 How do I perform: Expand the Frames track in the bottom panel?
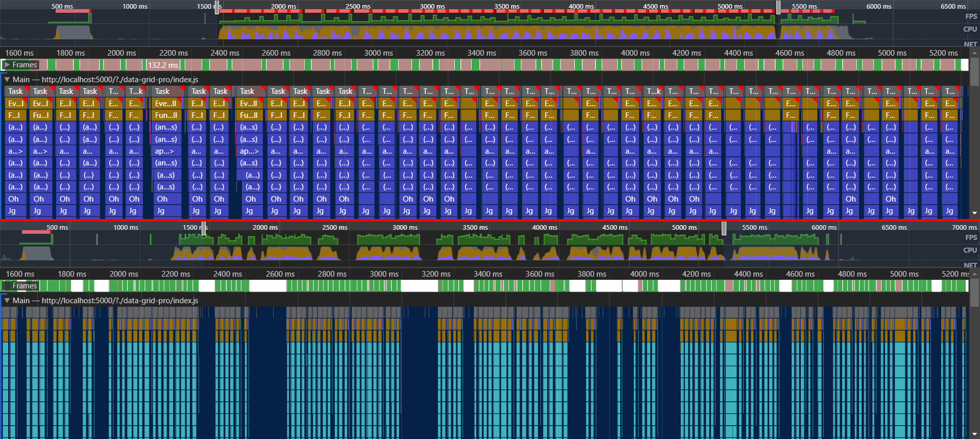click(7, 286)
